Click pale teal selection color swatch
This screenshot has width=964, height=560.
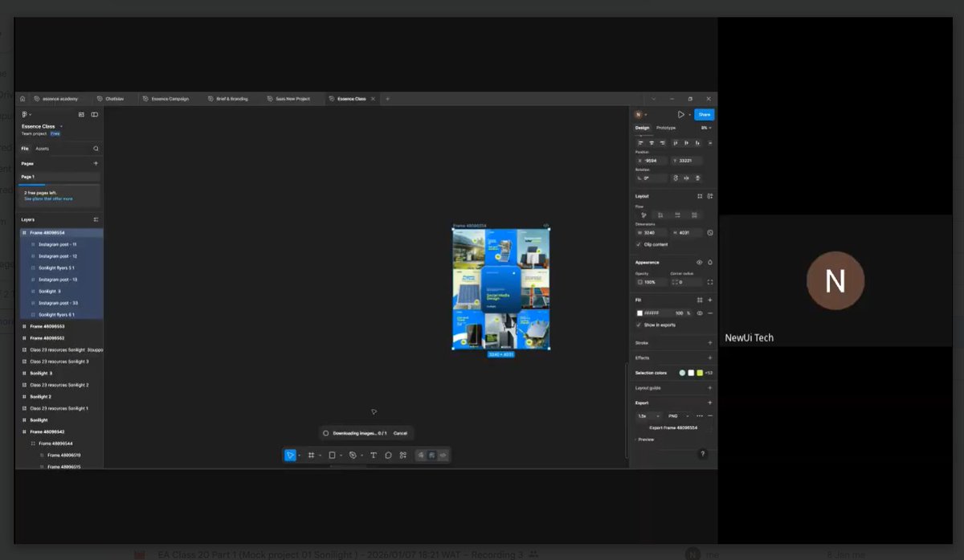coord(682,373)
